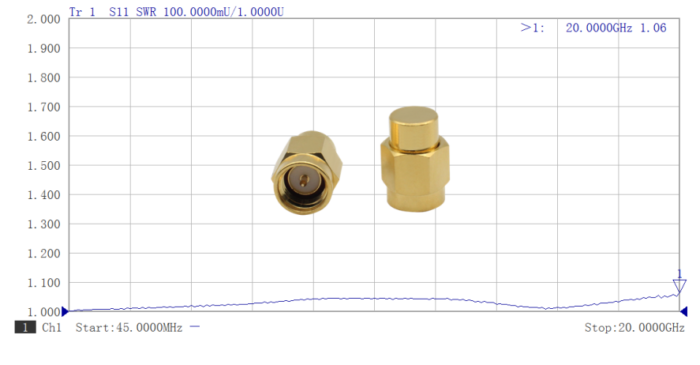Click the Stop:20.0000GHz frequency field
The width and height of the screenshot is (700, 365).
(x=634, y=328)
